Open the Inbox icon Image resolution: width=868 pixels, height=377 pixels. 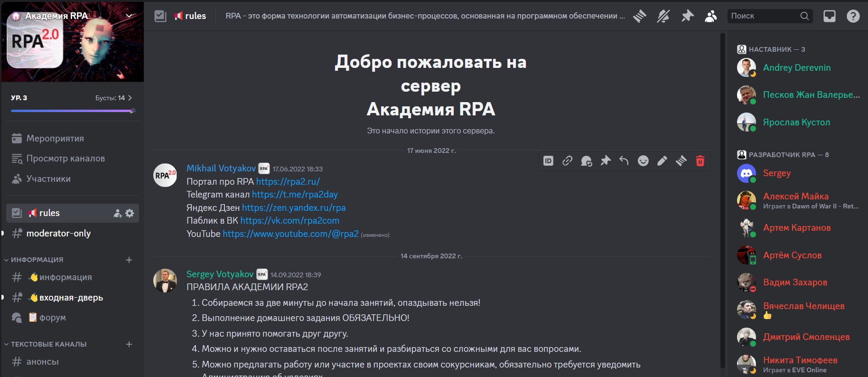(x=830, y=16)
